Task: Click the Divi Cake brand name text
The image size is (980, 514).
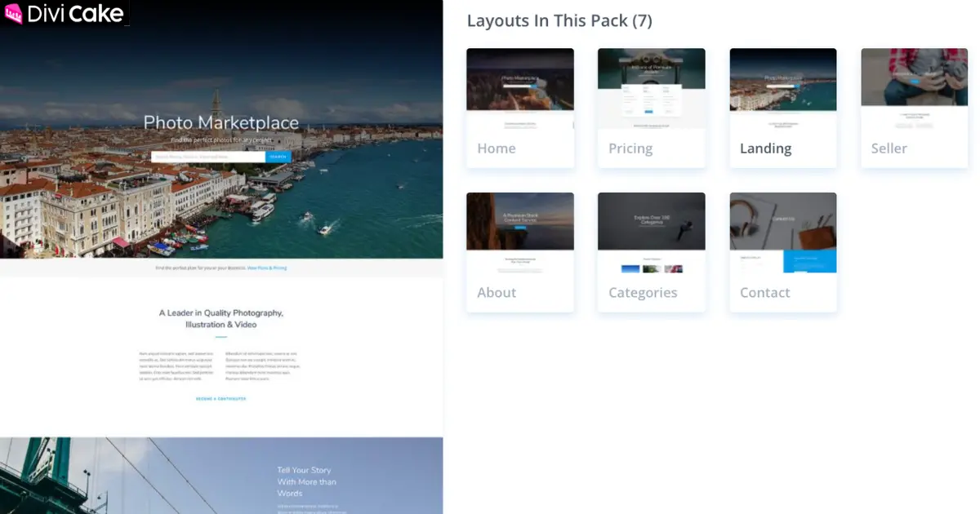Action: point(75,14)
